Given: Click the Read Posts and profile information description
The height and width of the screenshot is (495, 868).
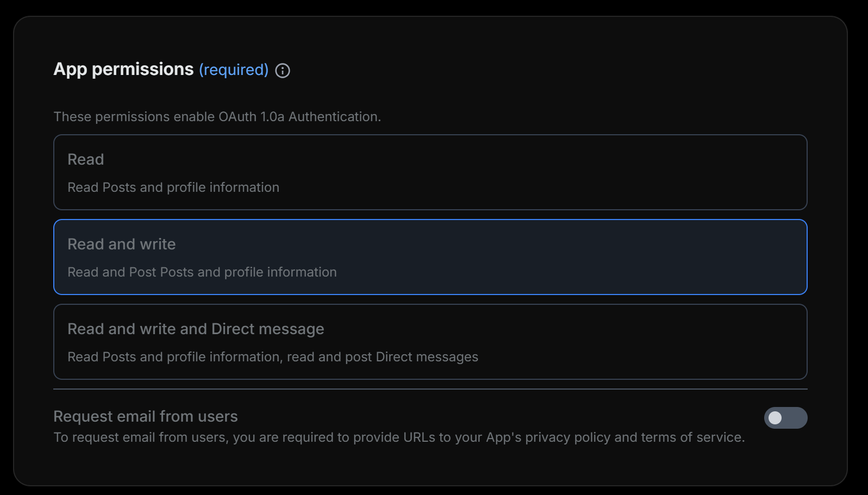Looking at the screenshot, I should pos(173,187).
